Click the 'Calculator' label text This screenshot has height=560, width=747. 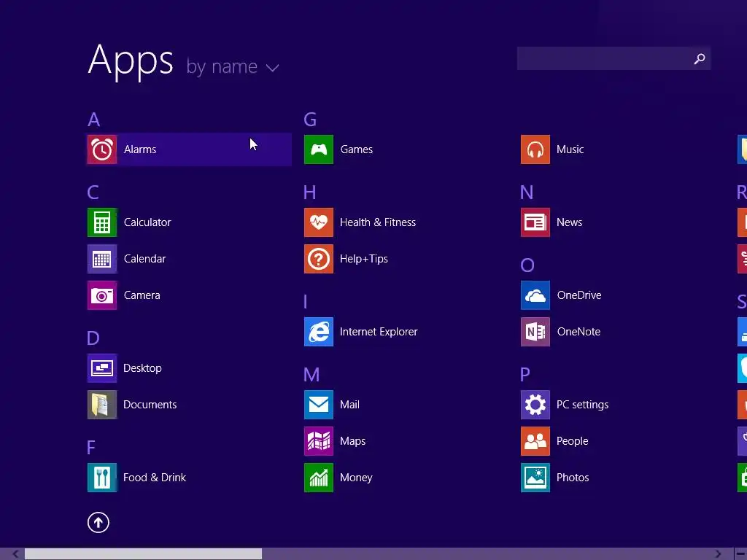click(x=147, y=222)
